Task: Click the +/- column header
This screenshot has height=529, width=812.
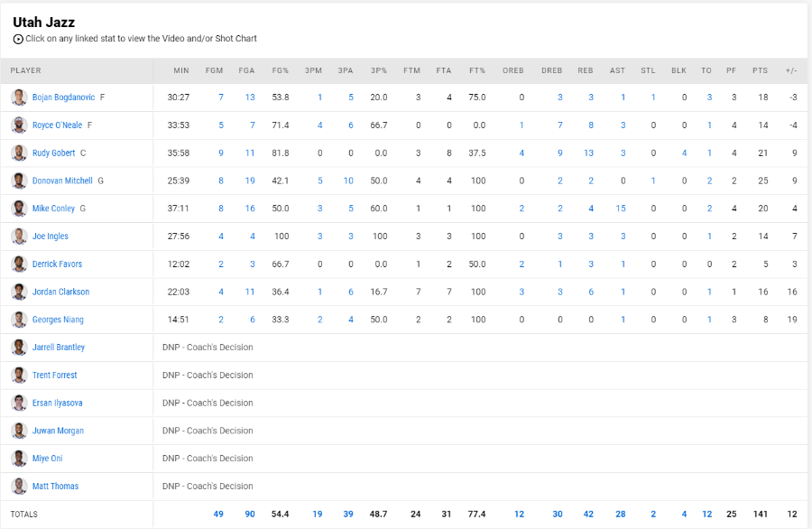Action: click(790, 70)
